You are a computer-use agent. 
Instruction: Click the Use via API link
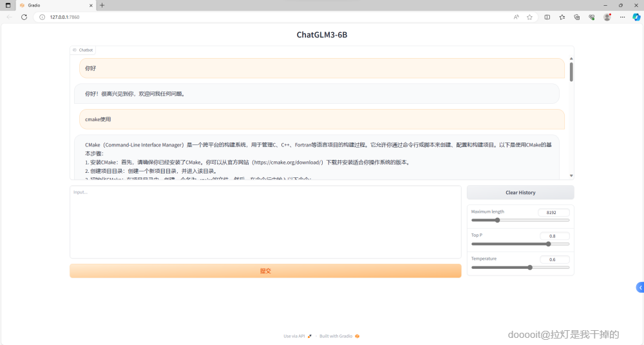tap(298, 336)
